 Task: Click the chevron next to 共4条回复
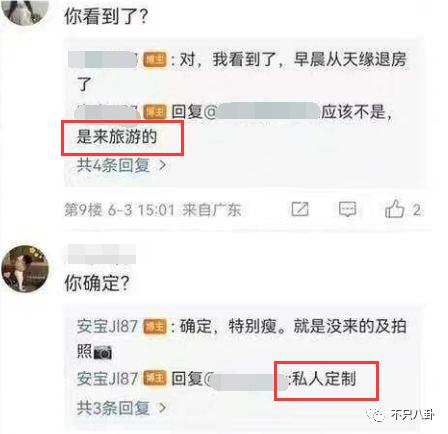pos(163,165)
